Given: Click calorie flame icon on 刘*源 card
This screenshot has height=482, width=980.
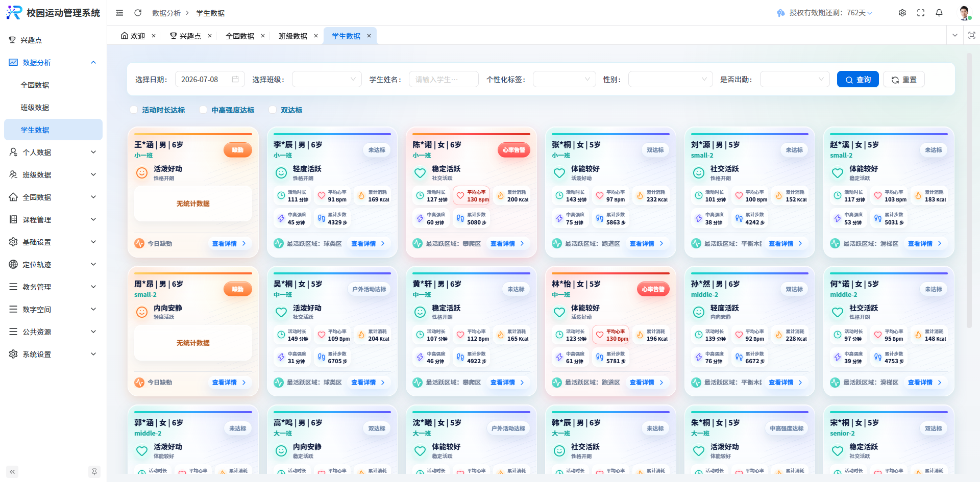Looking at the screenshot, I should 779,195.
